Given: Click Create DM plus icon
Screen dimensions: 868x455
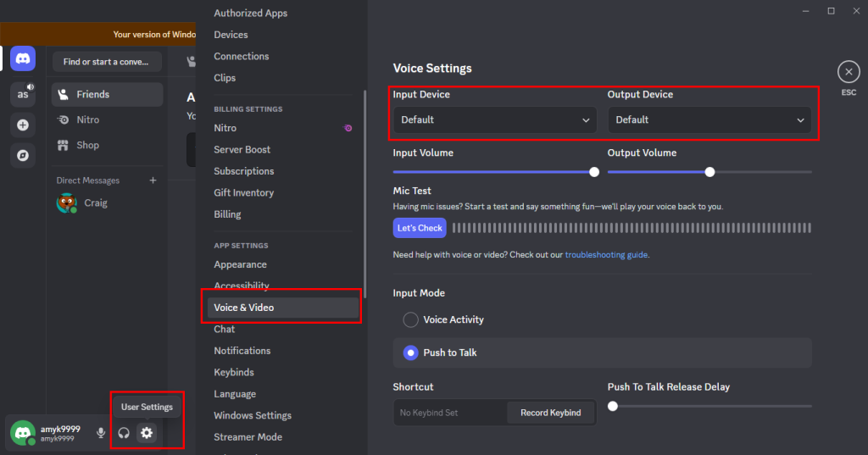Looking at the screenshot, I should tap(153, 180).
